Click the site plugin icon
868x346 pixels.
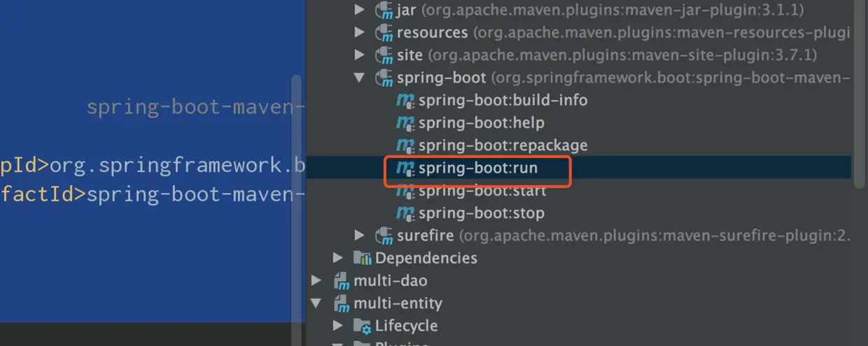pos(384,55)
